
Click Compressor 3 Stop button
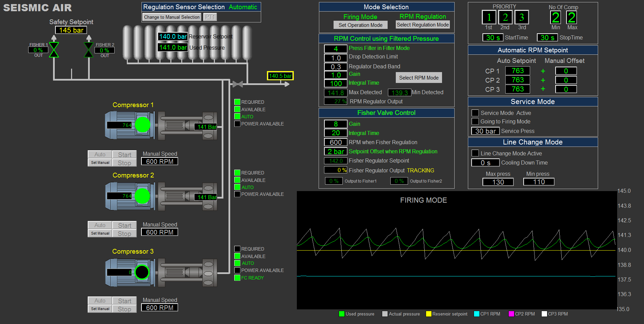[124, 309]
